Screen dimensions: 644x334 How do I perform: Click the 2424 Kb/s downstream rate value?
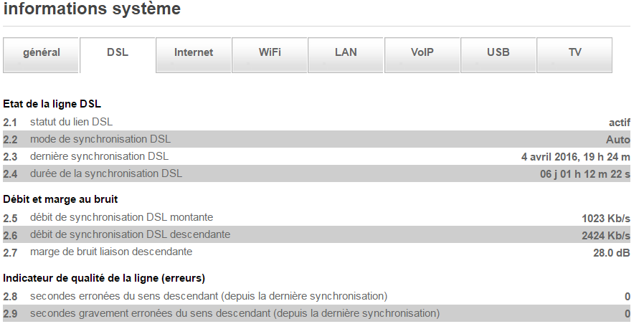(606, 235)
